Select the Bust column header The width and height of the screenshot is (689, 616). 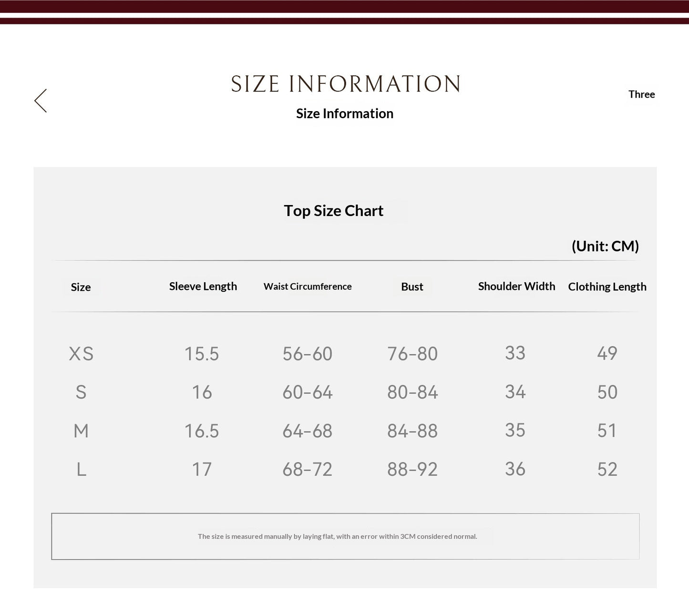pyautogui.click(x=412, y=287)
